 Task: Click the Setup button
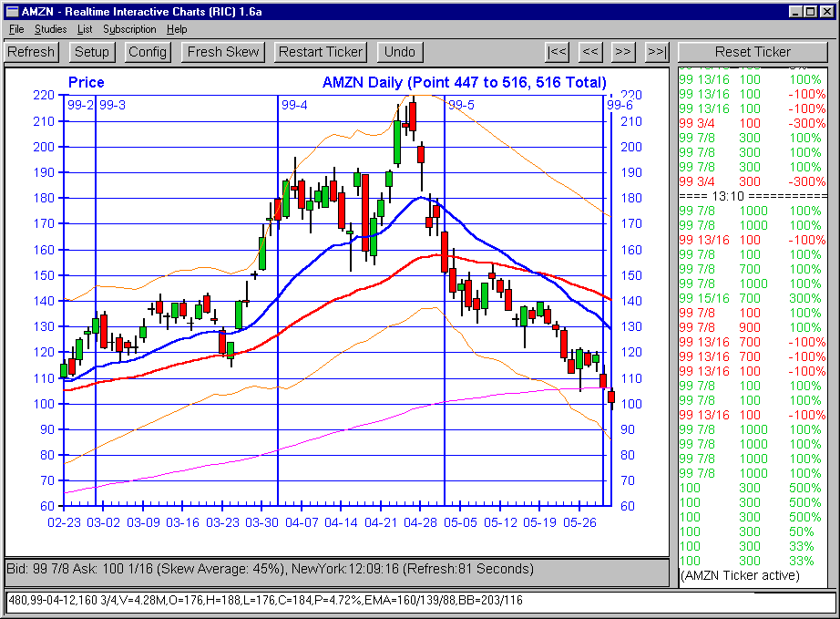92,52
